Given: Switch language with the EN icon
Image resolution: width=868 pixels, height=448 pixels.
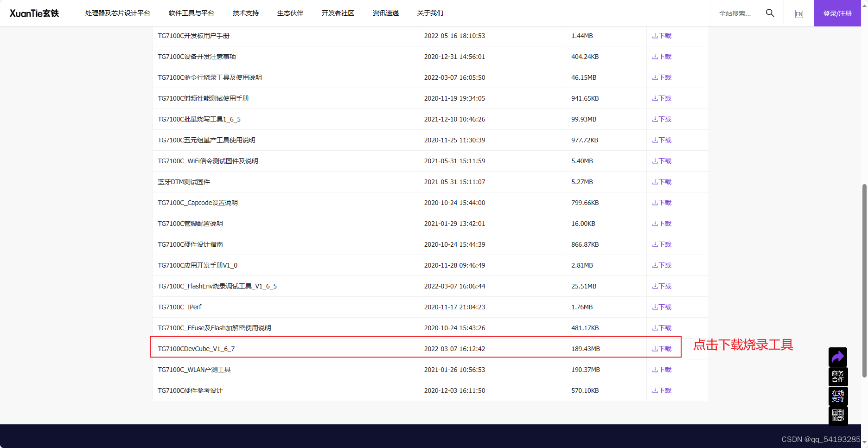Looking at the screenshot, I should pyautogui.click(x=799, y=14).
